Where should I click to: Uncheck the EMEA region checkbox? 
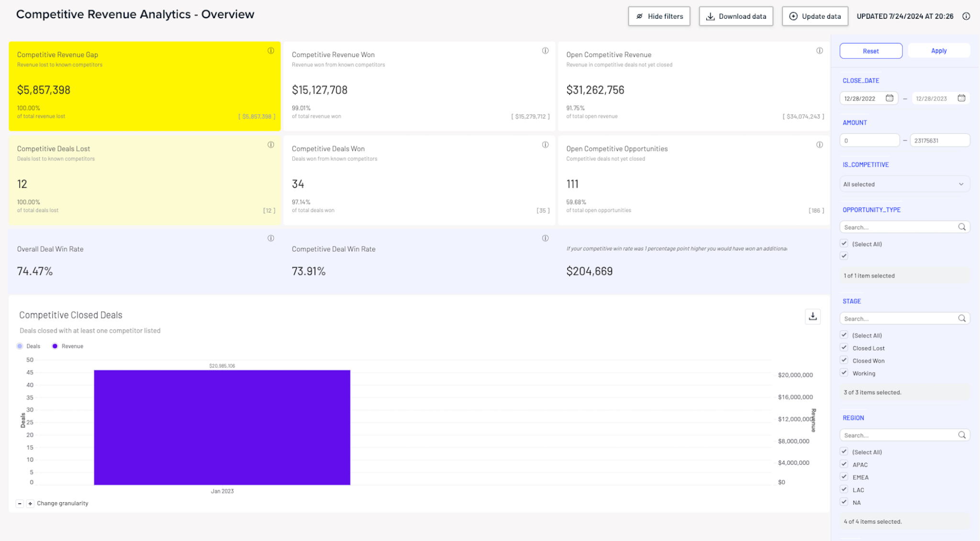coord(844,476)
